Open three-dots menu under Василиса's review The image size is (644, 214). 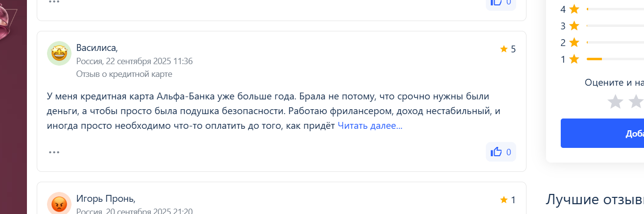point(54,152)
